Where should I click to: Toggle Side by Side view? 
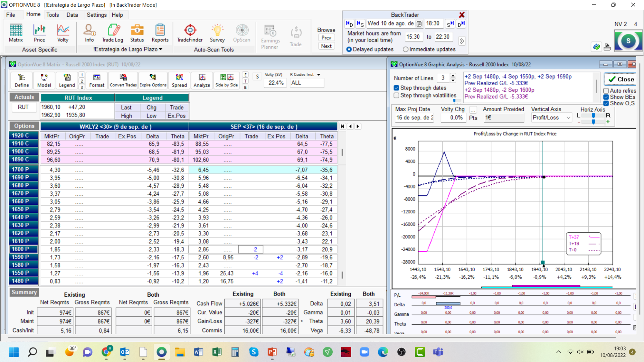[226, 80]
